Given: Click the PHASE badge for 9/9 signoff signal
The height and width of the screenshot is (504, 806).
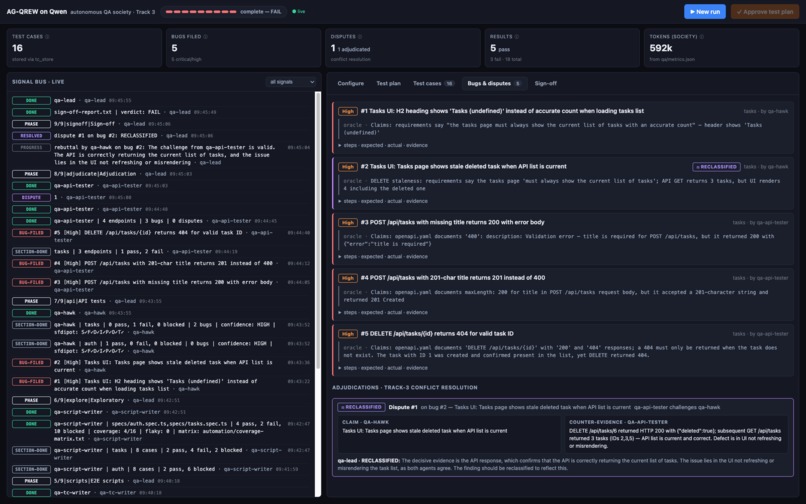Looking at the screenshot, I should [x=31, y=124].
